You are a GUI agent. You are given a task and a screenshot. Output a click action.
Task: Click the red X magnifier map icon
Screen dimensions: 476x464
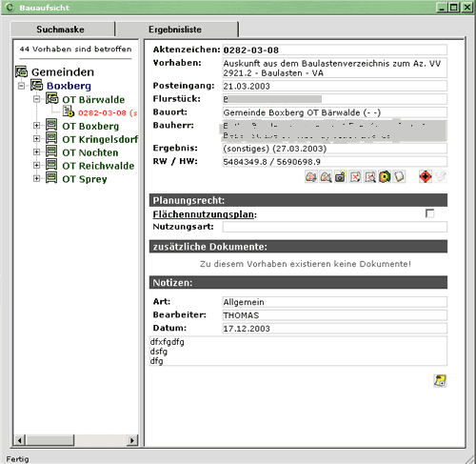click(370, 176)
